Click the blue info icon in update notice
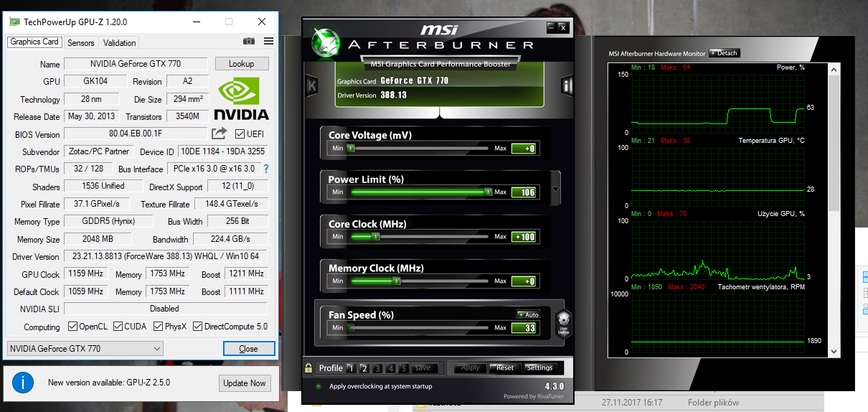868x412 pixels. 24,383
